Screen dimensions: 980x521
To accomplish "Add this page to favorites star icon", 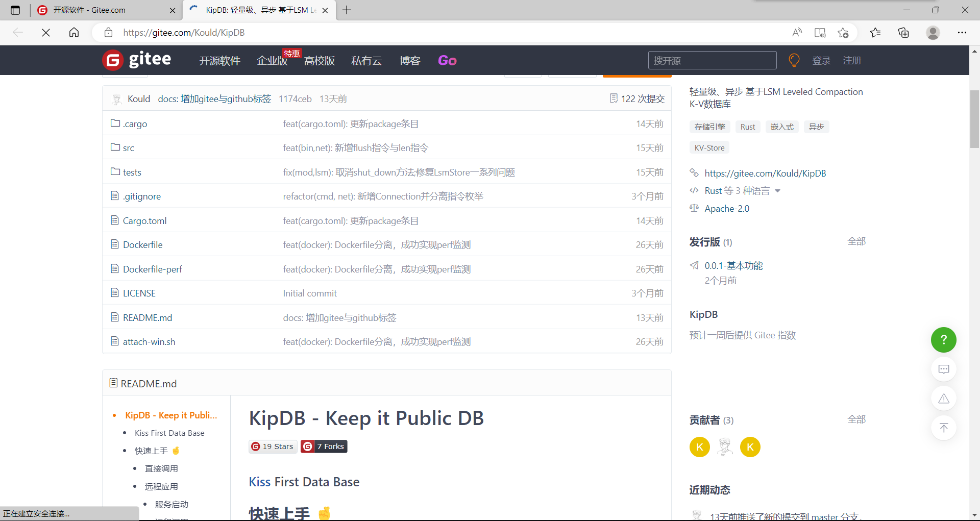I will tap(843, 33).
